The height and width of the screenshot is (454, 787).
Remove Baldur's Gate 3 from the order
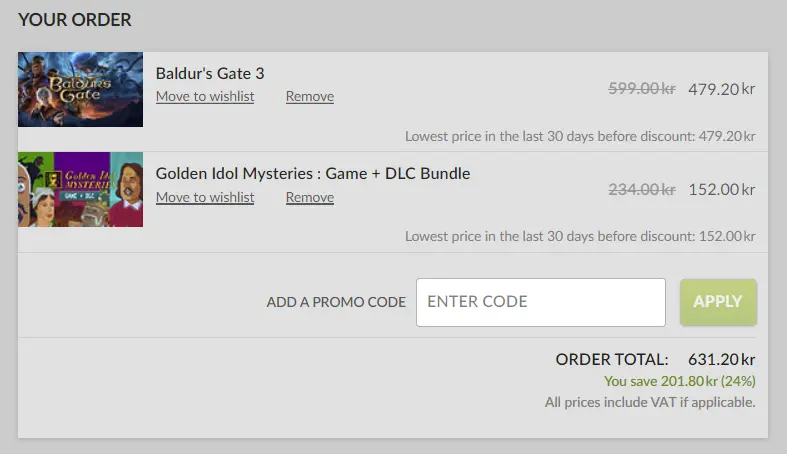pos(310,96)
